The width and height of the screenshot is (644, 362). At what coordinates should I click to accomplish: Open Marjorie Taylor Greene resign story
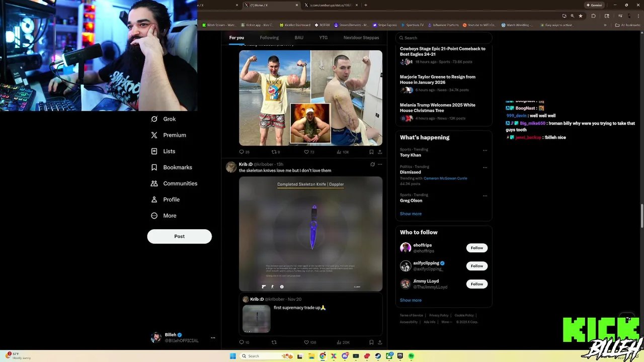coord(438,79)
